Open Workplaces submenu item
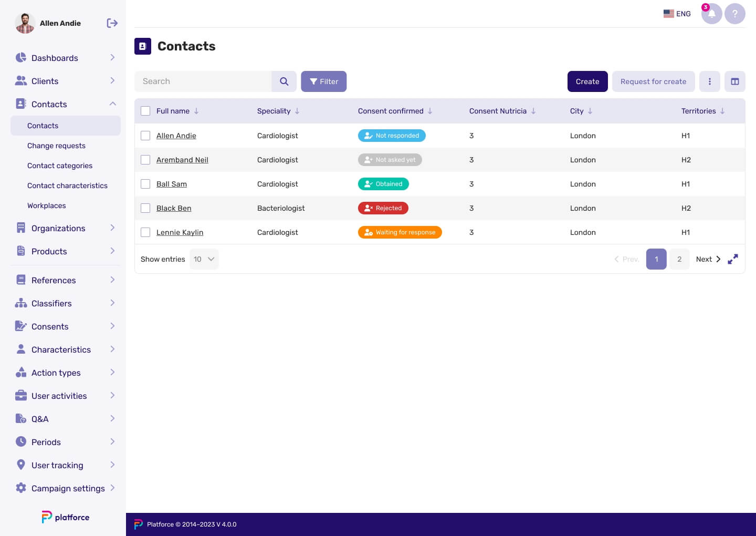The image size is (756, 536). 47,205
